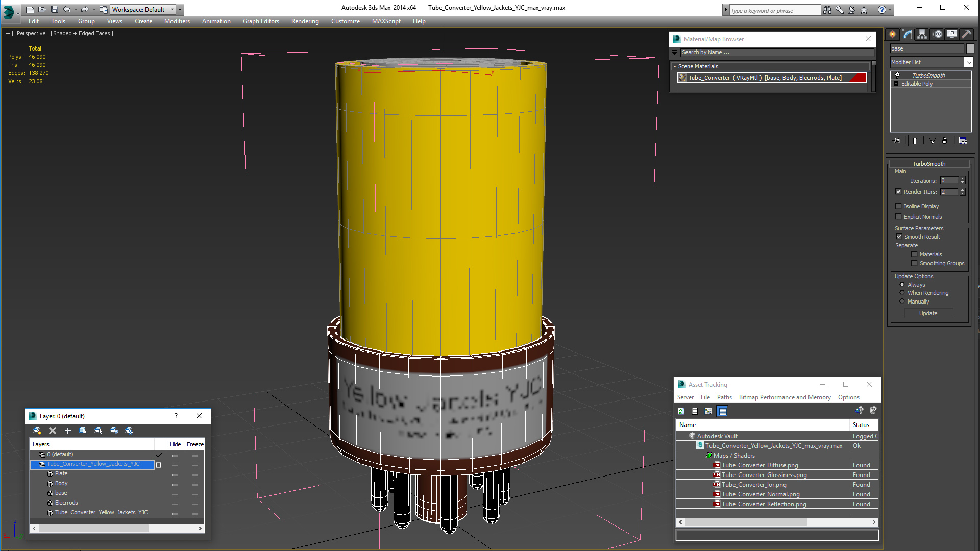980x551 pixels.
Task: Open Asset Tracking Paths menu
Action: (724, 397)
